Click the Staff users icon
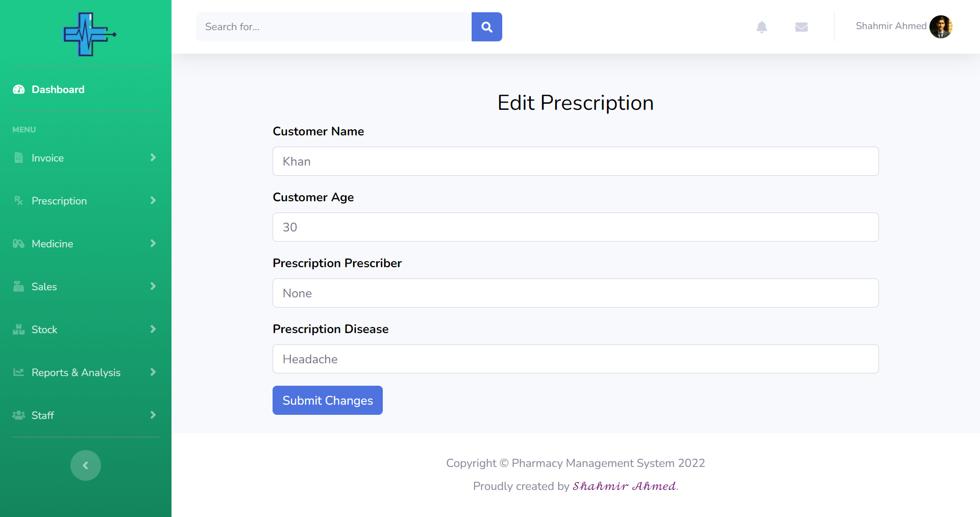 pos(19,415)
